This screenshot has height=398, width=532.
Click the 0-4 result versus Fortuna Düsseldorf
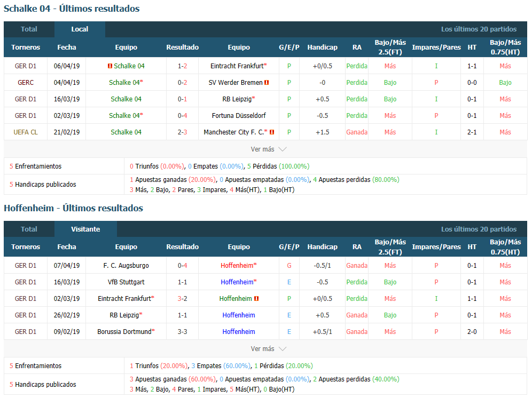click(x=183, y=116)
